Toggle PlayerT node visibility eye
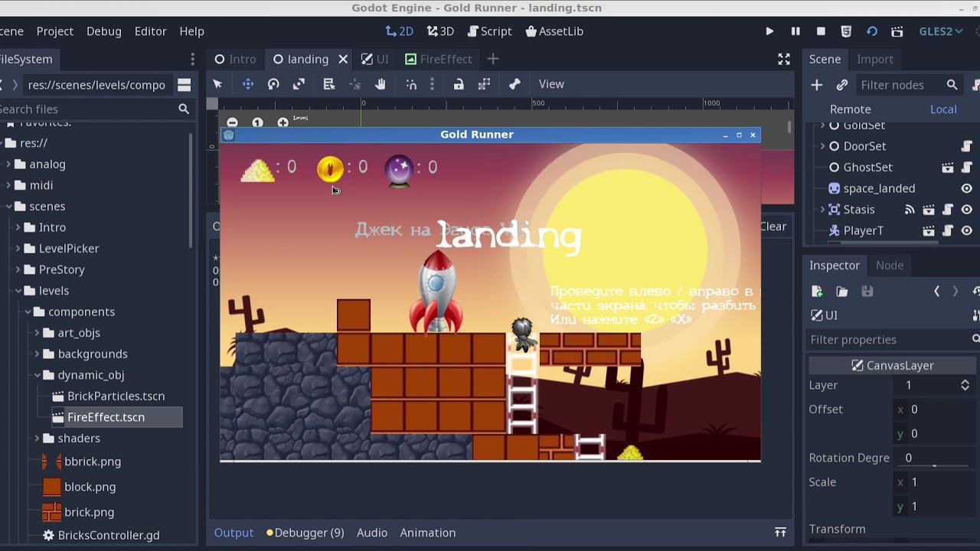 point(966,230)
